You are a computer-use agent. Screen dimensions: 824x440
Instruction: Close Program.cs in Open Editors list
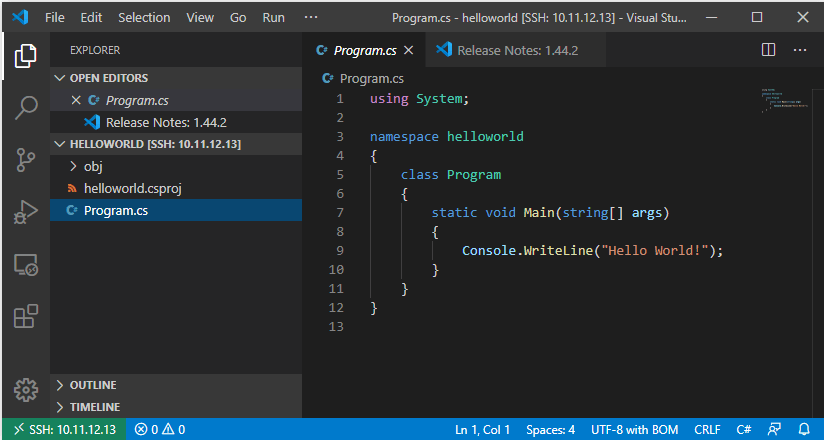(76, 100)
